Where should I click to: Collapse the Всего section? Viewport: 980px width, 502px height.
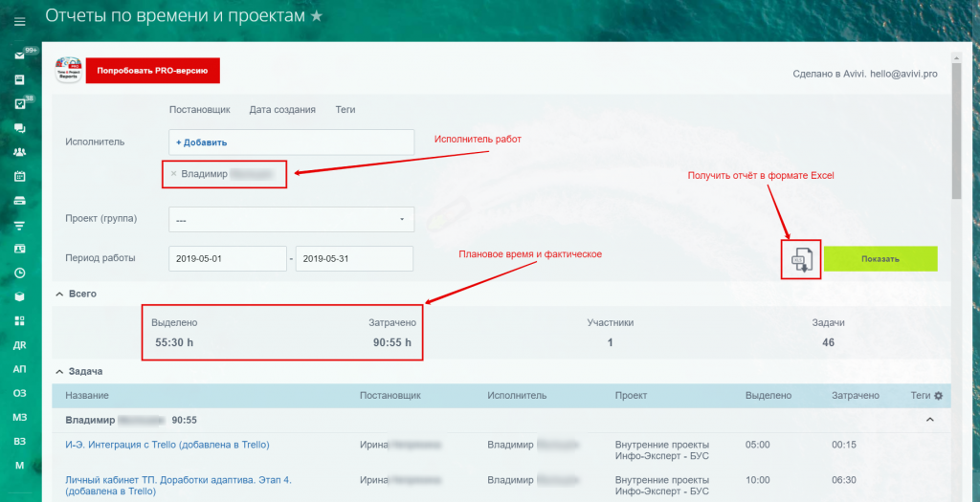tap(59, 294)
